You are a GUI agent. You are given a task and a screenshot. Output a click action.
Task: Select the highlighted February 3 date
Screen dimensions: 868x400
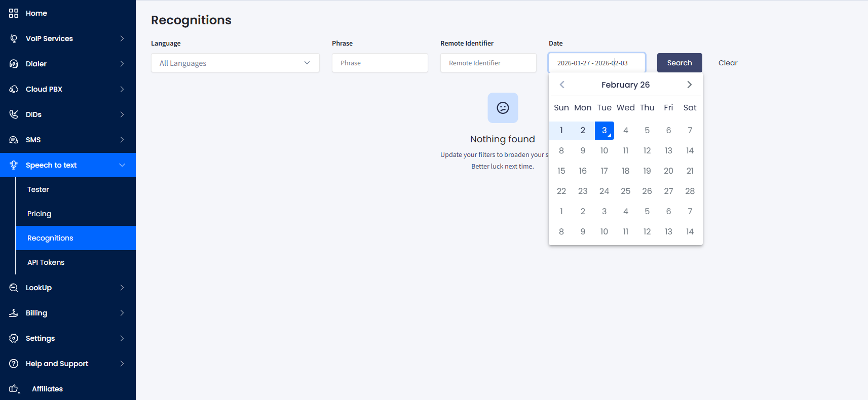[604, 130]
